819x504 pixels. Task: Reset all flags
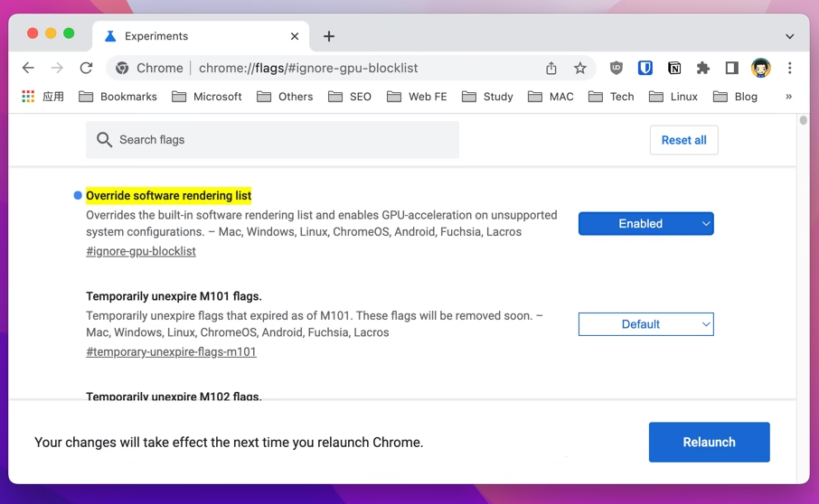click(683, 140)
